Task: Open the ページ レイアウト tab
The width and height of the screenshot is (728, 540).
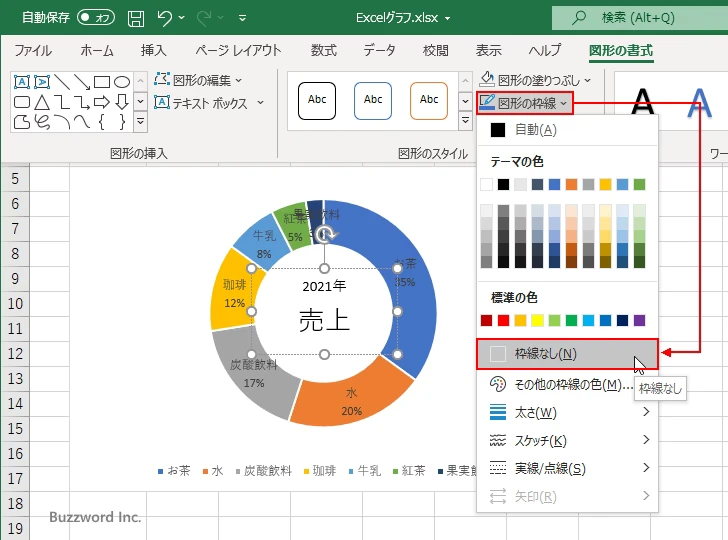Action: pos(238,50)
